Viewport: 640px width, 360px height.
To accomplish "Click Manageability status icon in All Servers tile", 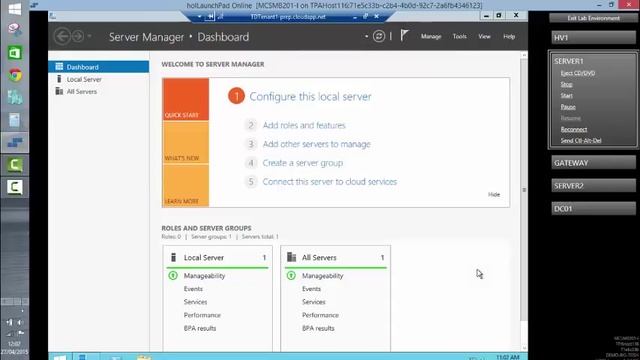I will click(x=291, y=276).
